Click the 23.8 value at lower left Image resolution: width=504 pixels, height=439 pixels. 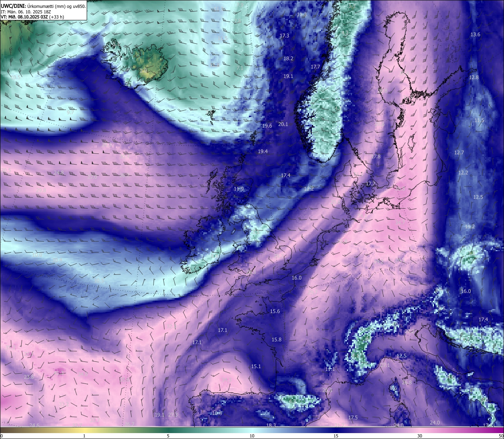(29, 377)
